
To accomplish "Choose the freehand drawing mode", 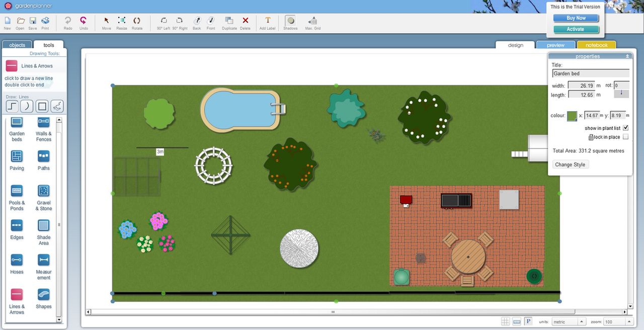I will click(x=57, y=106).
